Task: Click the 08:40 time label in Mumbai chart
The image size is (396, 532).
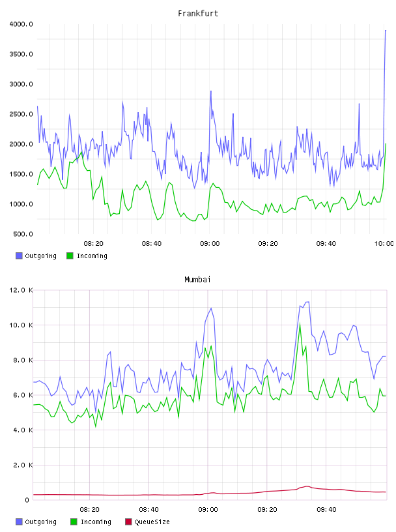Action: point(149,510)
